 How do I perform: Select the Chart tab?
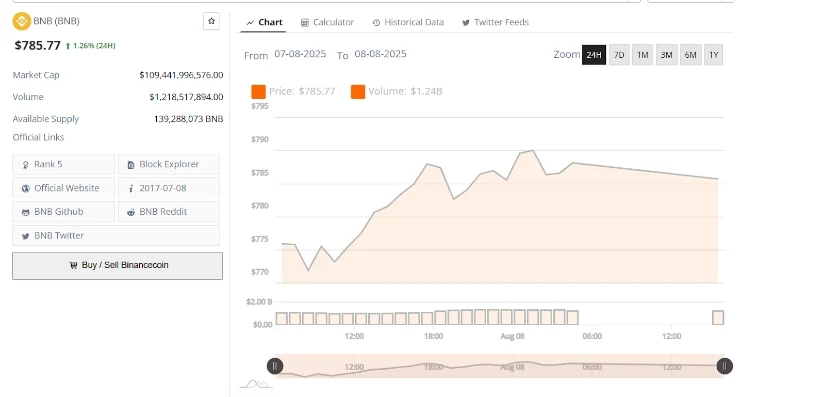(264, 22)
